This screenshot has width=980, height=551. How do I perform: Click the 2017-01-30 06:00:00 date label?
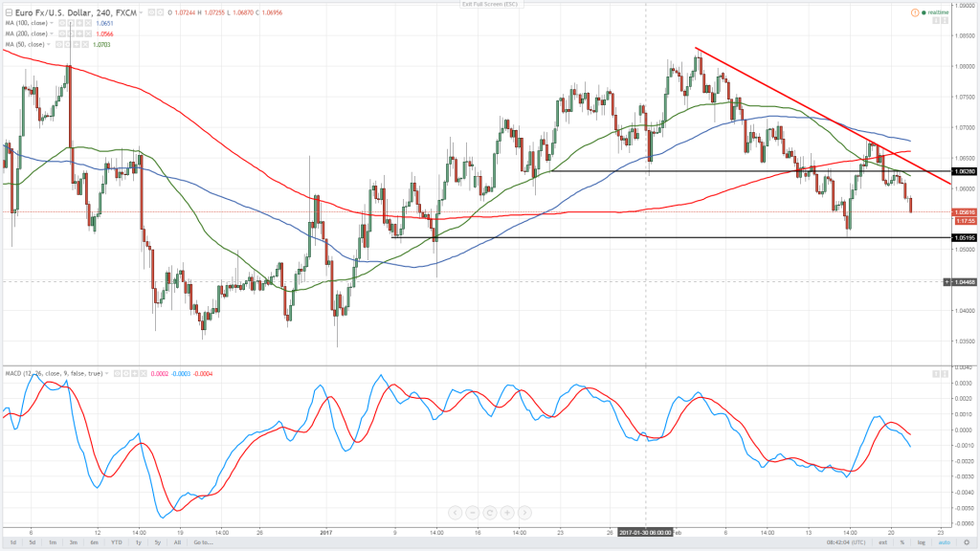(x=646, y=533)
